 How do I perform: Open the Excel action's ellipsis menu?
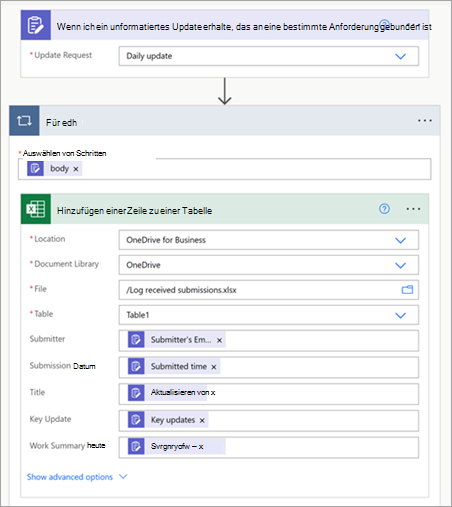point(413,209)
